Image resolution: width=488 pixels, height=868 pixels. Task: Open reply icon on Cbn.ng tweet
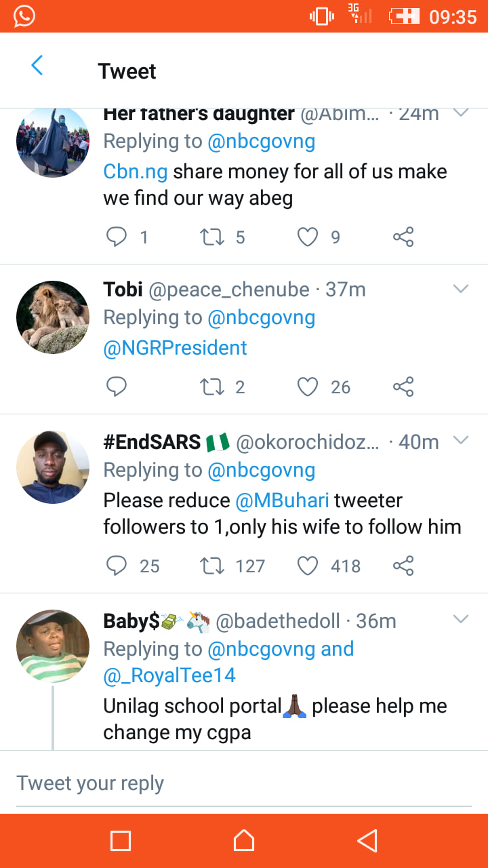[x=117, y=237]
